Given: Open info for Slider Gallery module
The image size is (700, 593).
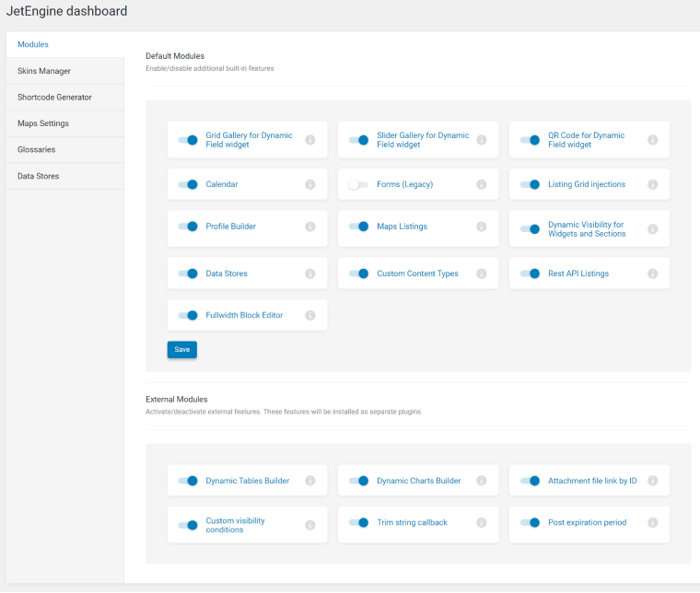Looking at the screenshot, I should (x=481, y=140).
